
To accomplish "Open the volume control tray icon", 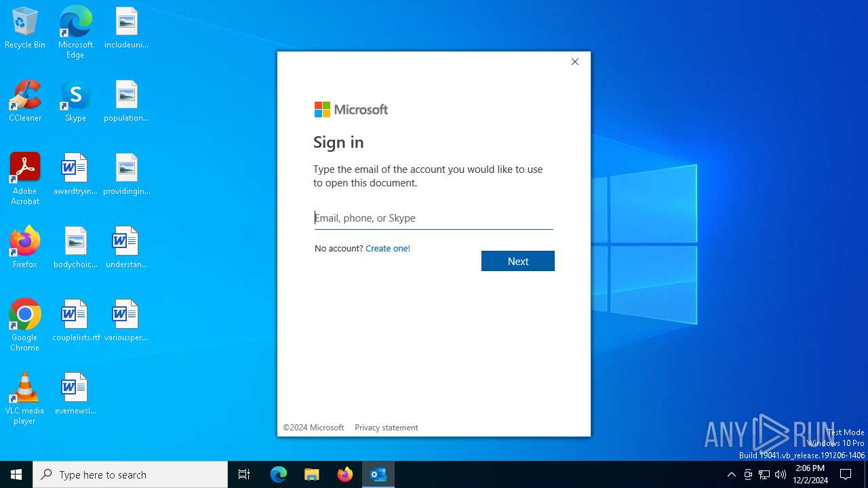I will (781, 474).
